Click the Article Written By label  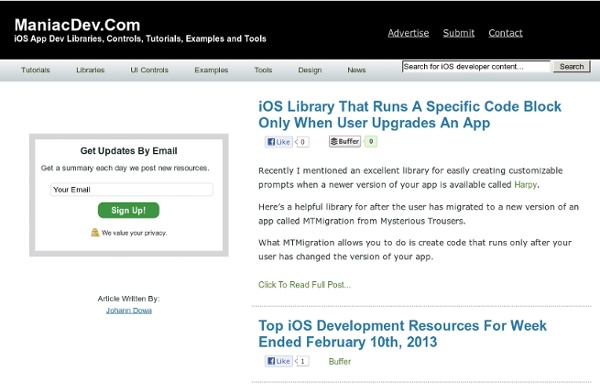click(129, 298)
